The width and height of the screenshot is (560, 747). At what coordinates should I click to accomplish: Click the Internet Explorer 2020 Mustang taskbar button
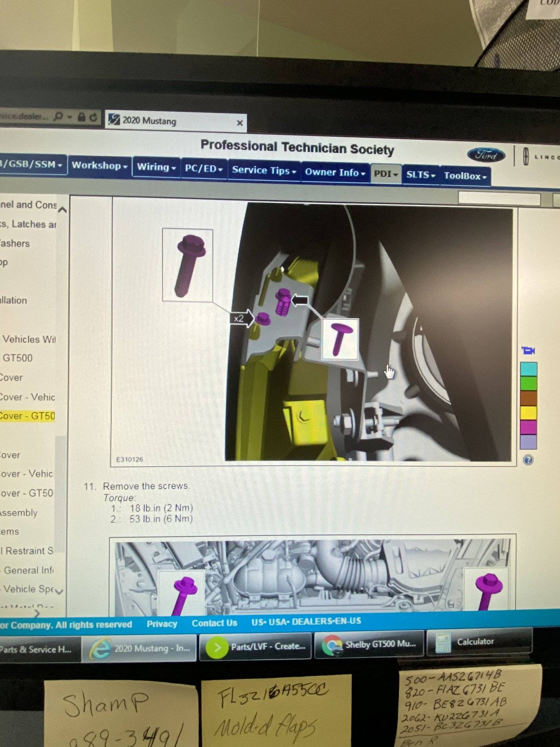(139, 649)
